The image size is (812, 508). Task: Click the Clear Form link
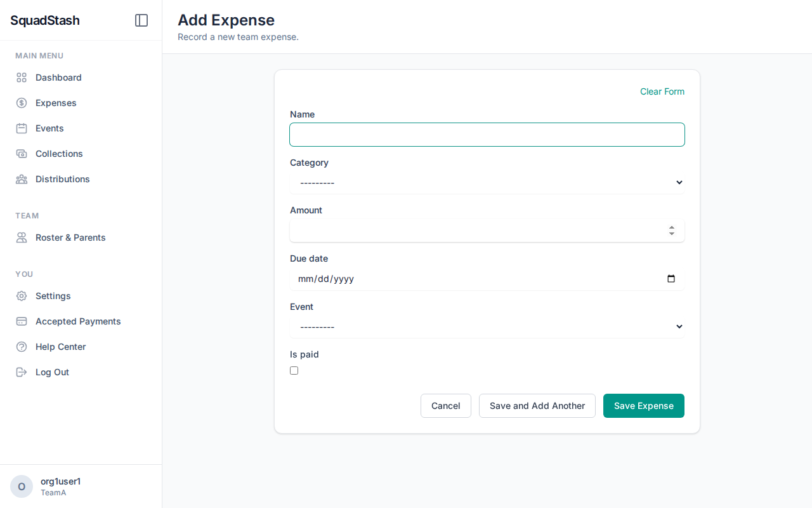662,91
